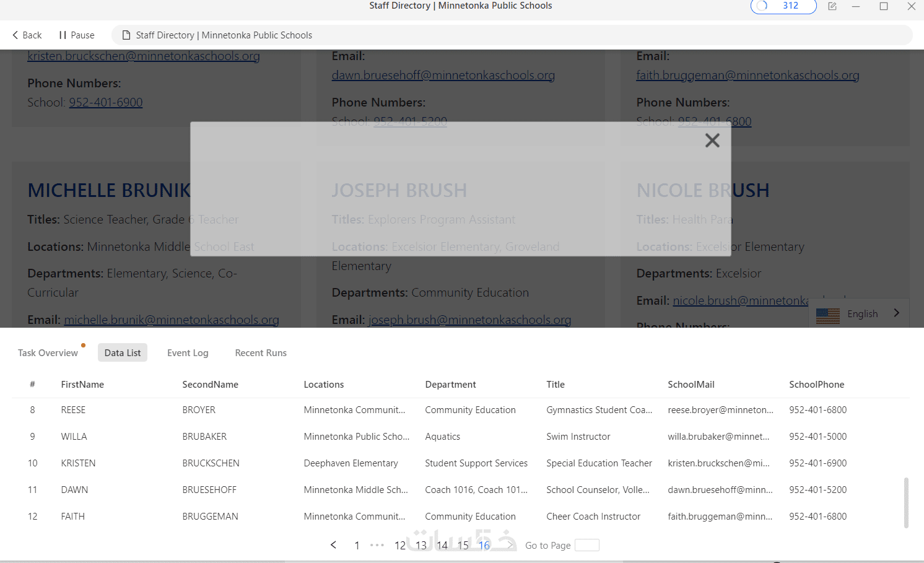924x563 pixels.
Task: Select the Aquatics department cell
Action: pos(443,437)
